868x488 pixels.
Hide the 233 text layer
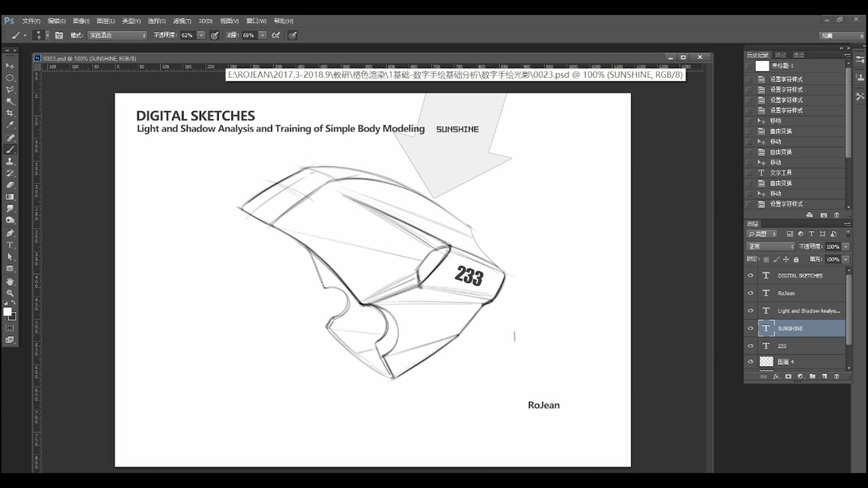(x=750, y=346)
